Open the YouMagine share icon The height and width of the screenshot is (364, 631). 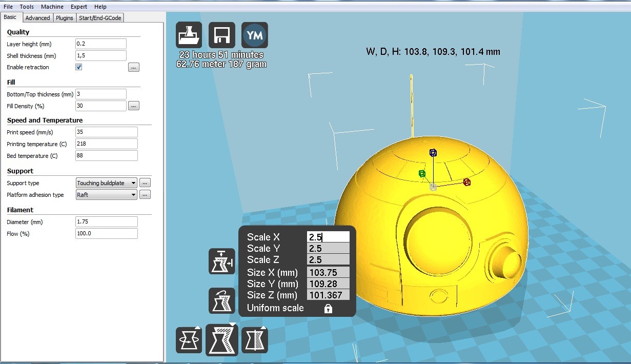click(x=254, y=34)
